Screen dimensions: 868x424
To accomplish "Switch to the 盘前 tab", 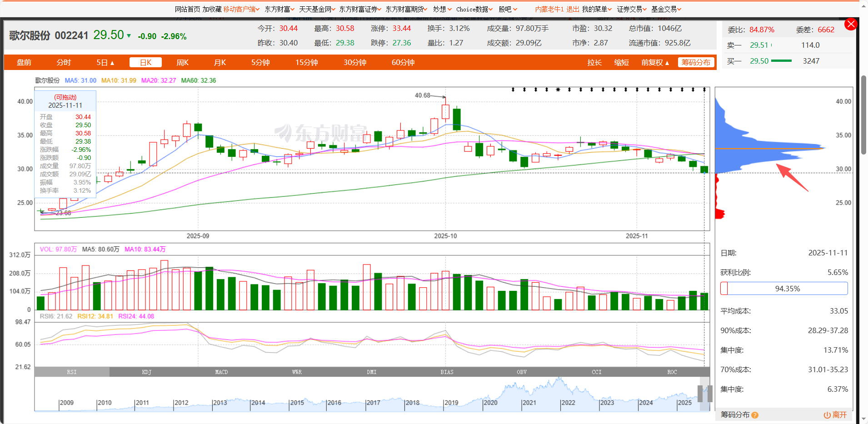I will [x=24, y=63].
